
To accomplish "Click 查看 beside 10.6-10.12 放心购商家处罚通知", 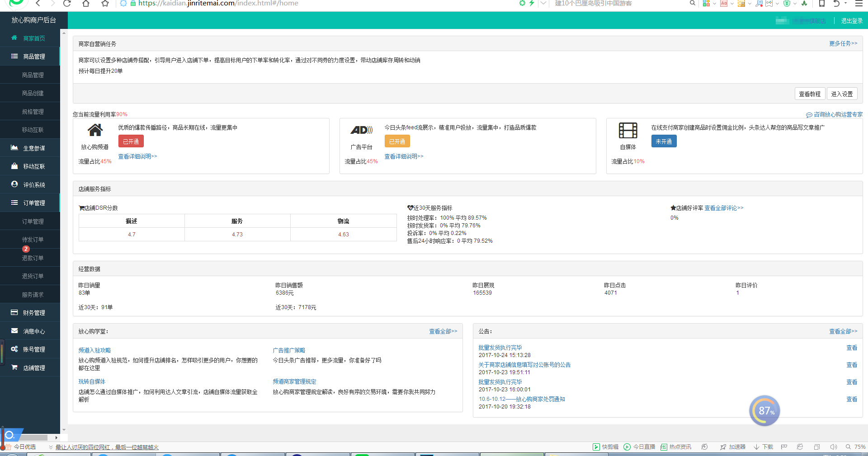I will tap(852, 399).
